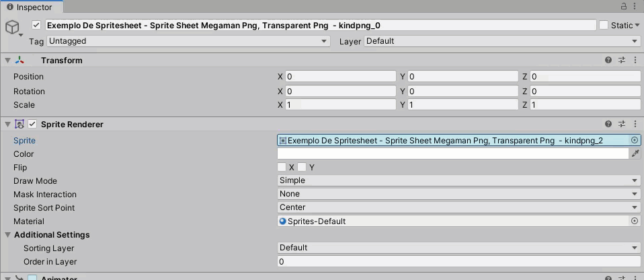This screenshot has width=644, height=280.
Task: Click the Sprite property label
Action: [x=24, y=140]
